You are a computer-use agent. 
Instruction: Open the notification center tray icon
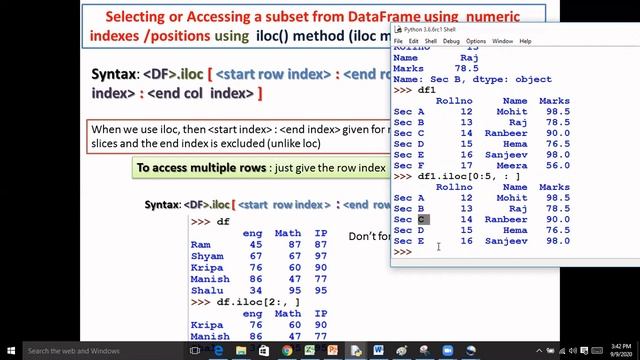click(x=584, y=351)
